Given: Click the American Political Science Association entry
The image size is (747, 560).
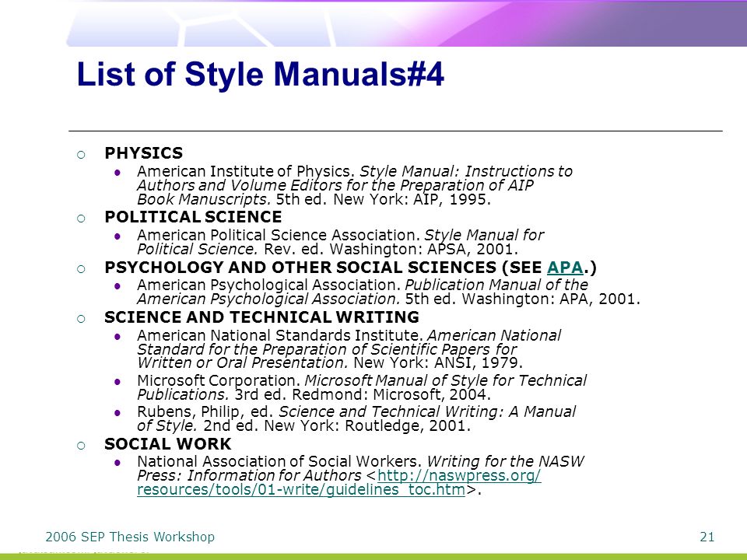Looking at the screenshot, I should (340, 242).
